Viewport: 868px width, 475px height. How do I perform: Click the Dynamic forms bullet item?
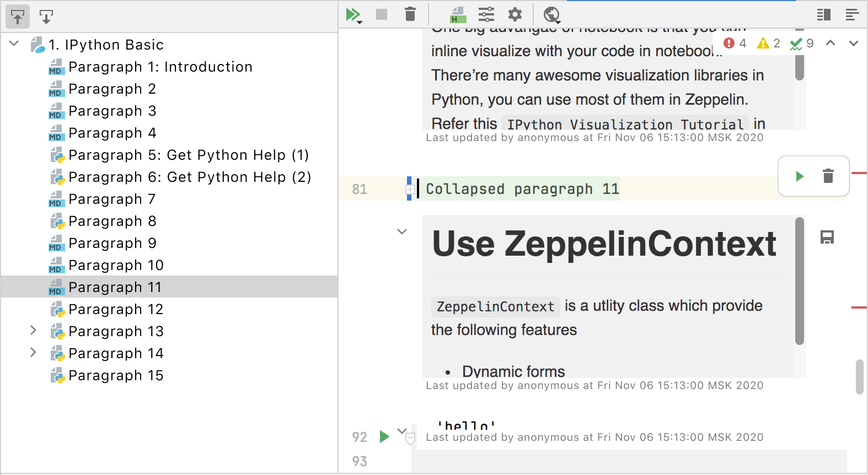click(513, 371)
